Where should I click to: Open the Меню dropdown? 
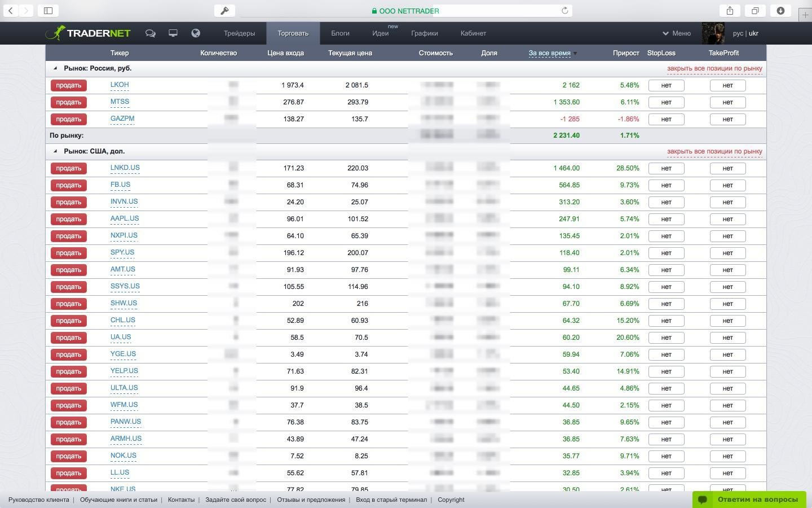677,33
